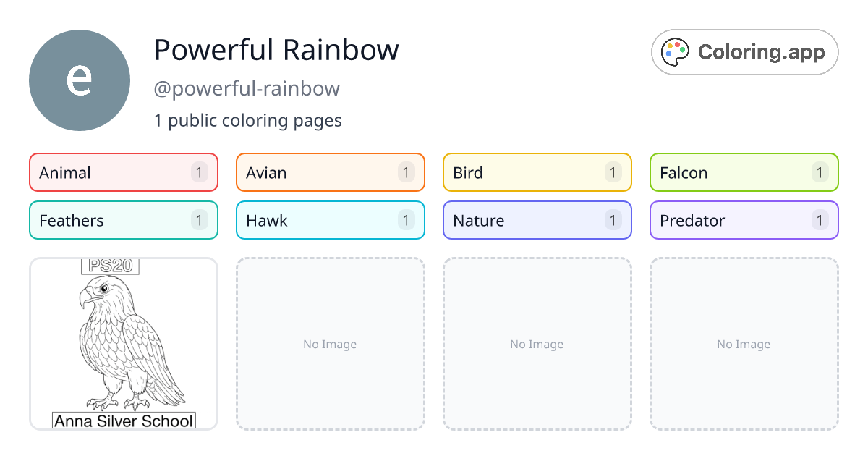
Task: Open the Coloring.app home button
Action: coord(744,51)
